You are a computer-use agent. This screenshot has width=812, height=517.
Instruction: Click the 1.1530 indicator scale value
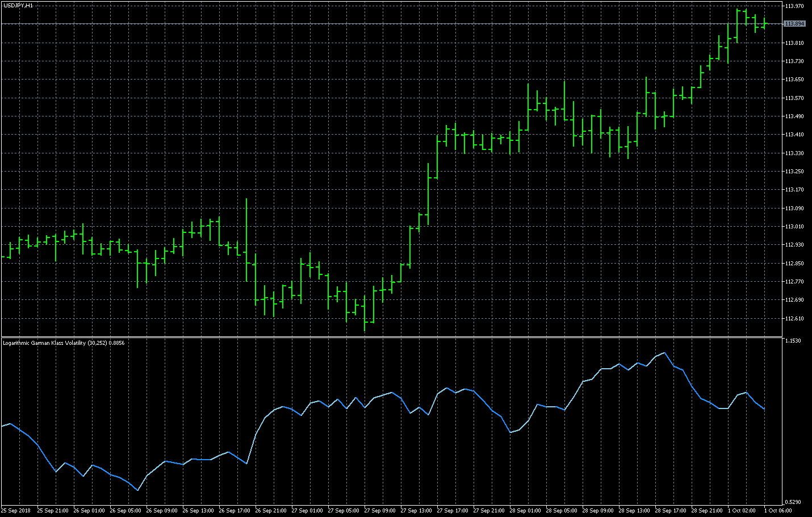click(x=793, y=341)
